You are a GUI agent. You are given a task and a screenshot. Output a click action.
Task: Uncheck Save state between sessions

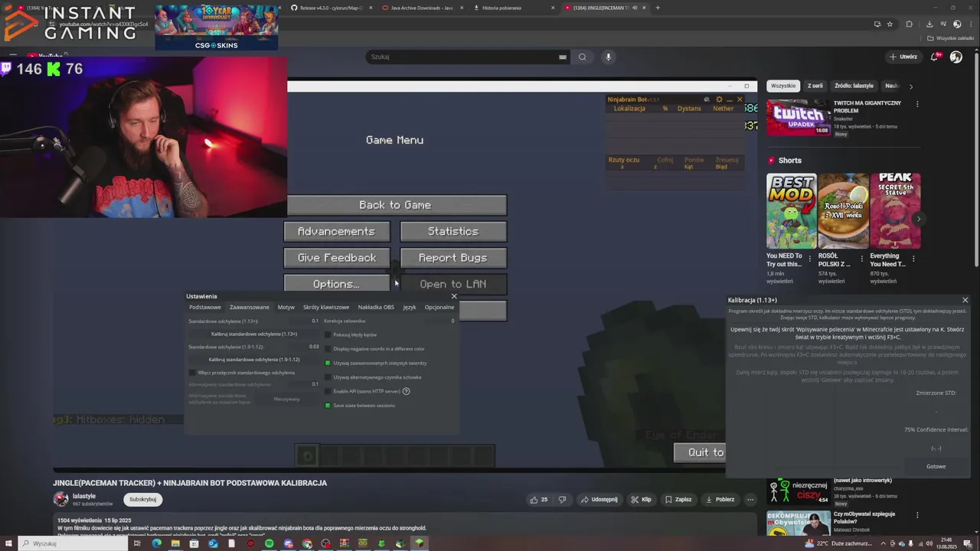(328, 406)
